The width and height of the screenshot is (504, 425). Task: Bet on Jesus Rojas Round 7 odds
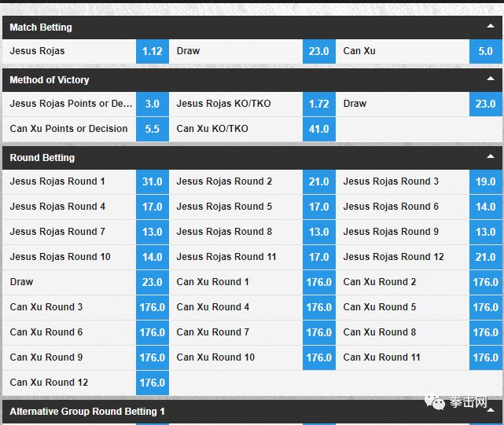tap(153, 232)
